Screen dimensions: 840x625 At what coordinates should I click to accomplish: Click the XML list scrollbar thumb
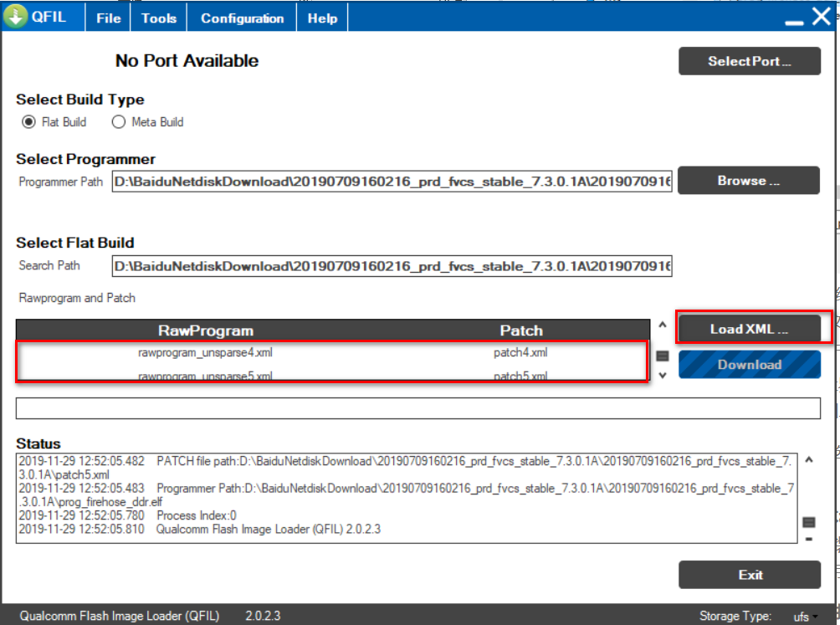(x=663, y=356)
